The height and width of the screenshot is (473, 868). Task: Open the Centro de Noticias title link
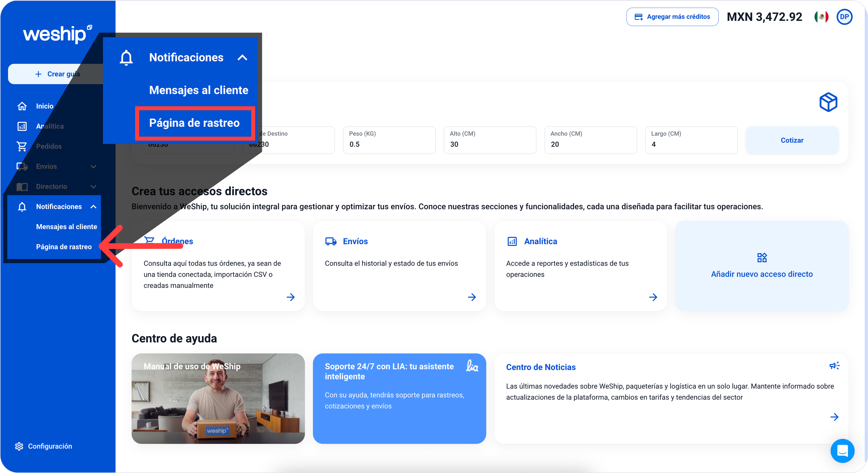(x=540, y=367)
